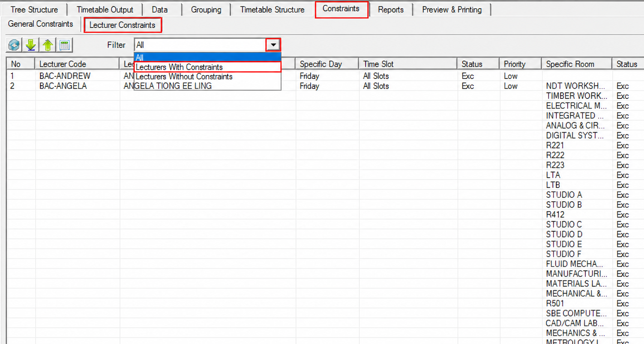Open the Preview & Printing tab
The image size is (644, 344).
pos(452,10)
